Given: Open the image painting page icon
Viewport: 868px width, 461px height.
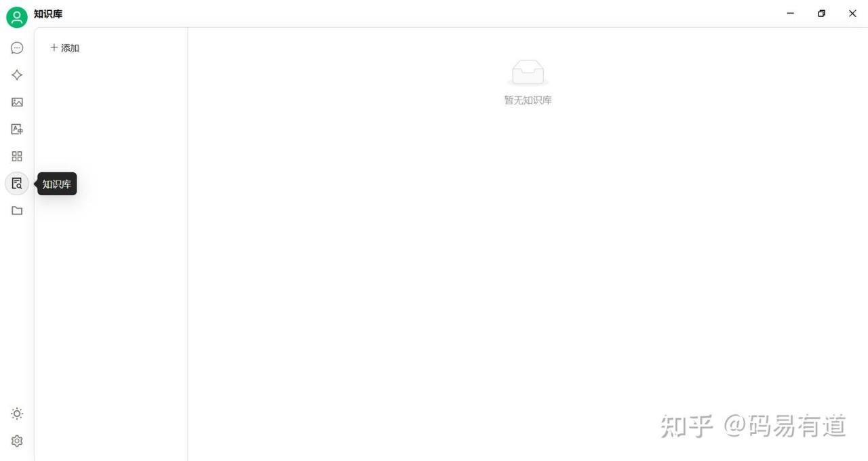Looking at the screenshot, I should click(x=17, y=102).
